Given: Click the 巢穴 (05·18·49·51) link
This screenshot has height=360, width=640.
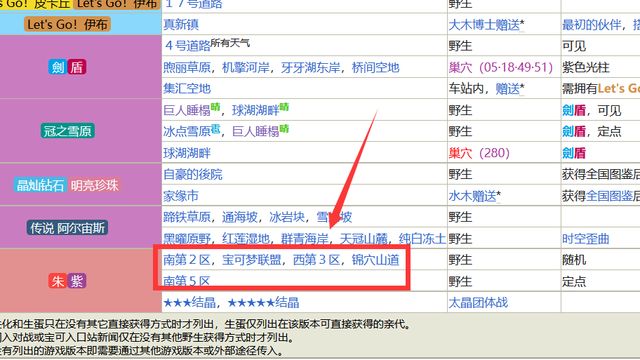Looking at the screenshot, I should coord(501,67).
